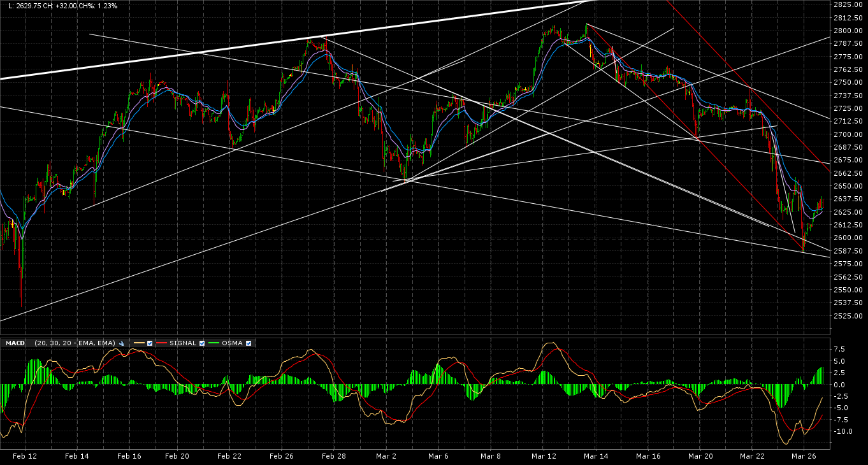
Task: Click the 0.0 MACD axis label
Action: click(x=839, y=385)
